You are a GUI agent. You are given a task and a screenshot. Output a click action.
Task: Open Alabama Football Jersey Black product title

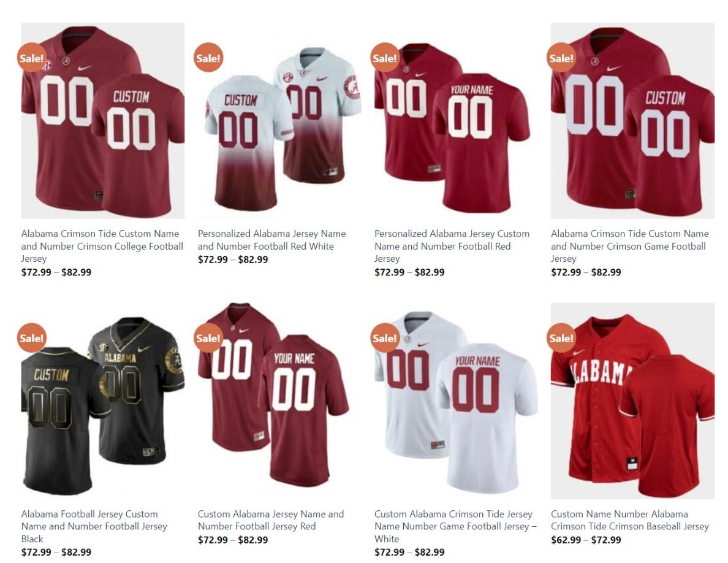pos(94,526)
